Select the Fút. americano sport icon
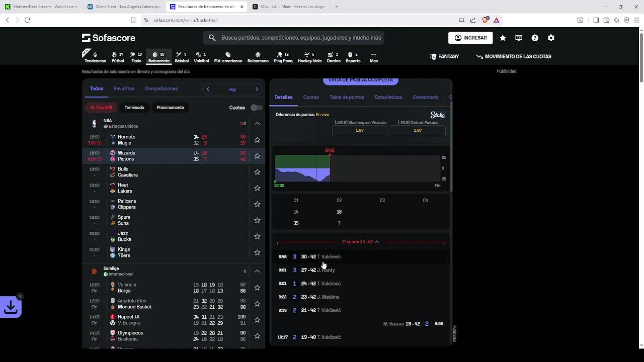This screenshot has width=644, height=362. point(228,57)
